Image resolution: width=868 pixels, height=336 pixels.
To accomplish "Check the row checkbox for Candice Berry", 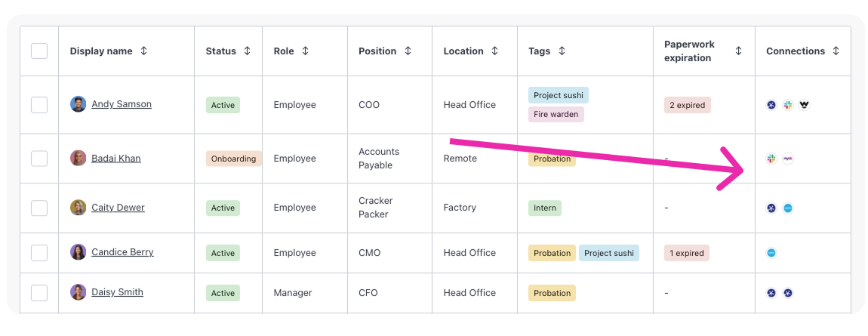I will point(39,253).
